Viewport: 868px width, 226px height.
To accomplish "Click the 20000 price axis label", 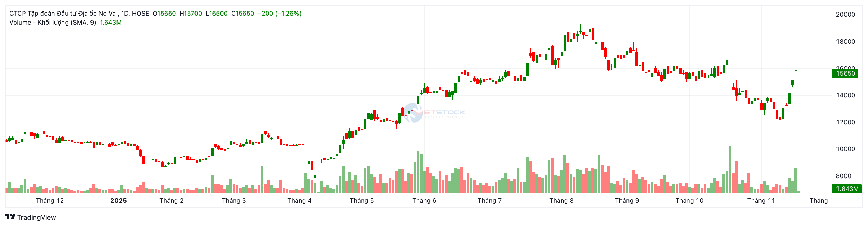I will coord(845,15).
